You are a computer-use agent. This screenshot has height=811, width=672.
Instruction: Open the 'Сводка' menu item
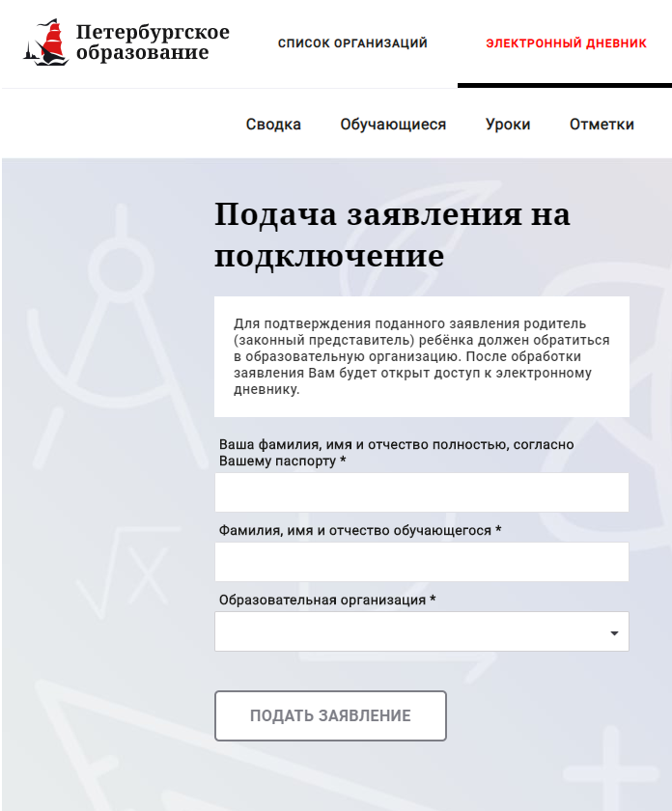coord(273,125)
